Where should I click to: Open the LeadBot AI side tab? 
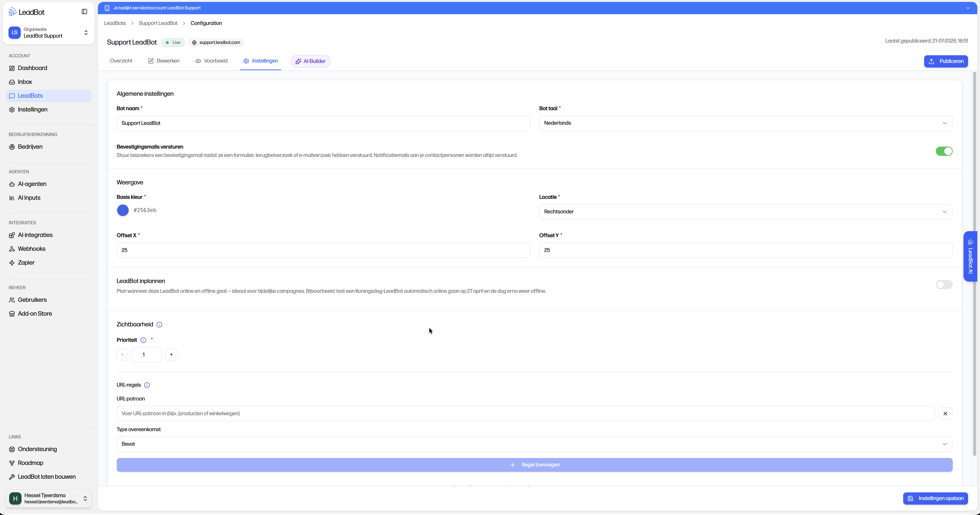[970, 256]
